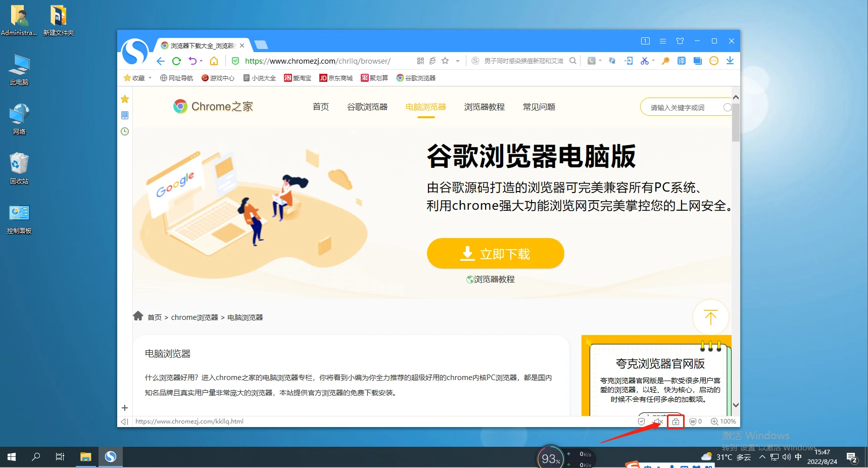
Task: Open the browser hamburger main menu
Action: click(663, 41)
